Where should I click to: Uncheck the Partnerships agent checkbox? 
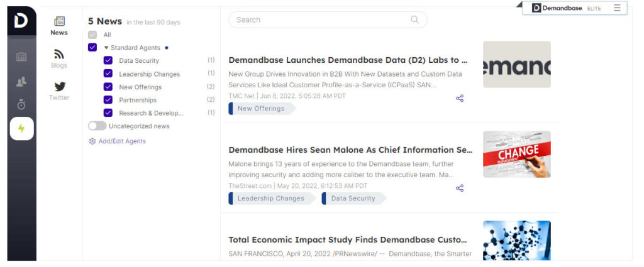coord(108,100)
